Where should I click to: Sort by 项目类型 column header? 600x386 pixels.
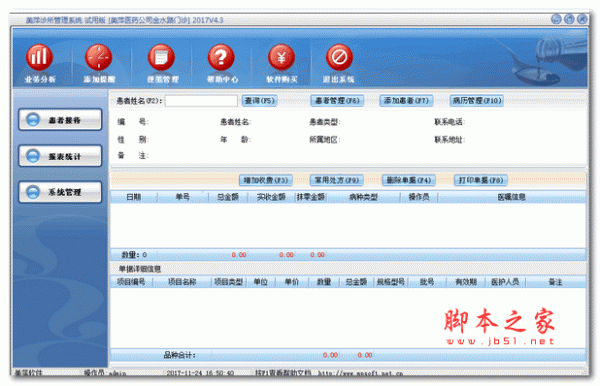click(228, 282)
